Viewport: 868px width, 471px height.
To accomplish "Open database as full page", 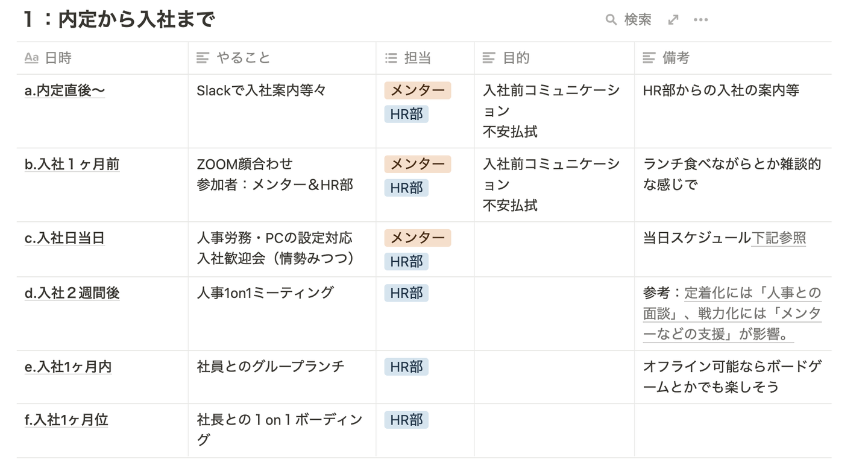I will click(673, 20).
